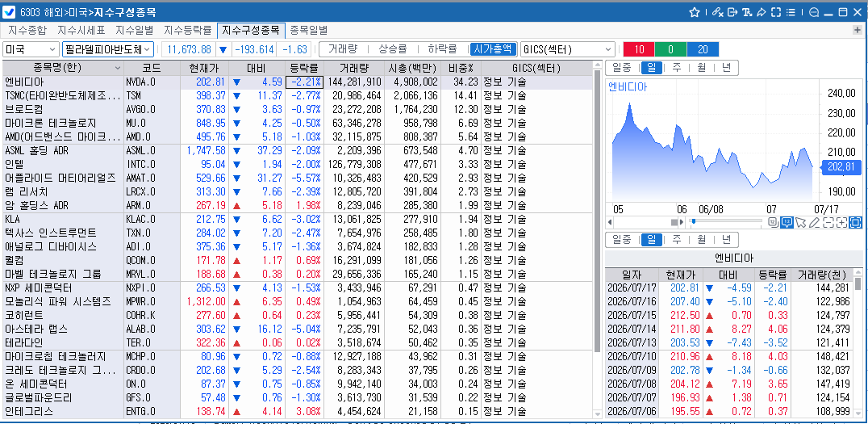Set price history table period to 월
The image size is (868, 424).
[701, 239]
